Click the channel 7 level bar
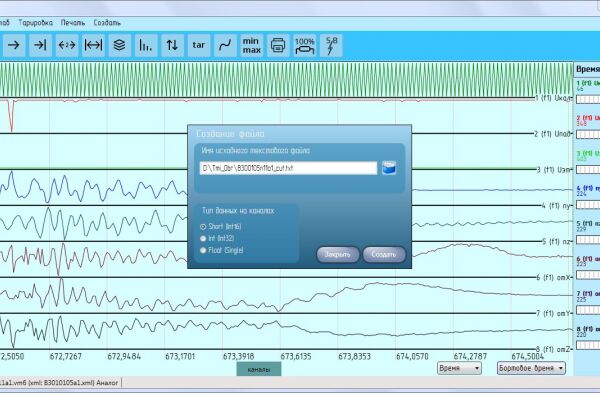This screenshot has width=600, height=393. coord(588,310)
